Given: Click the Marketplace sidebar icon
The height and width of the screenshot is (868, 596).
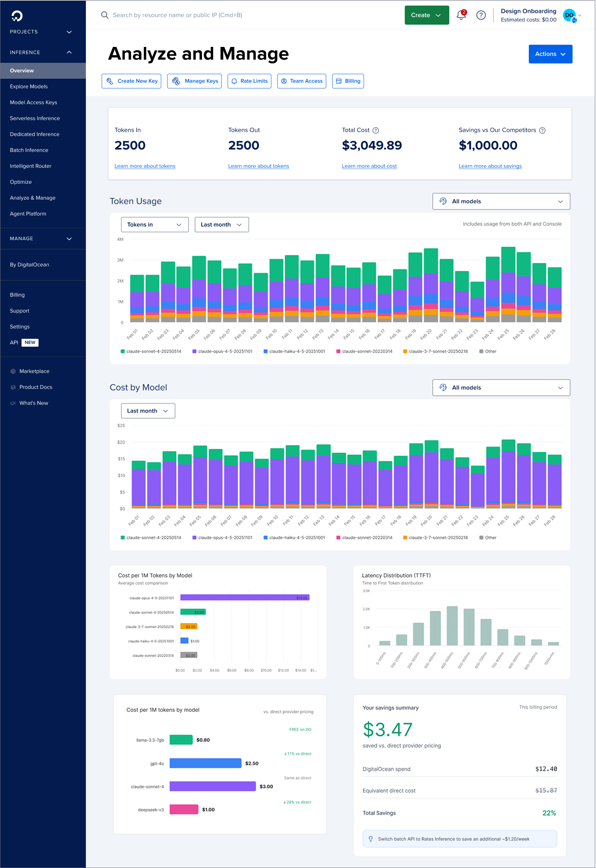Looking at the screenshot, I should [13, 371].
